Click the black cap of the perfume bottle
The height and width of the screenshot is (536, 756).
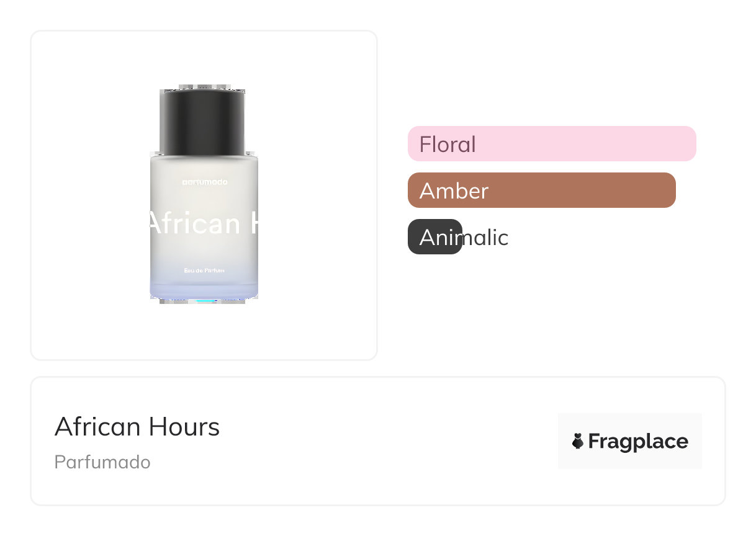[x=202, y=121]
